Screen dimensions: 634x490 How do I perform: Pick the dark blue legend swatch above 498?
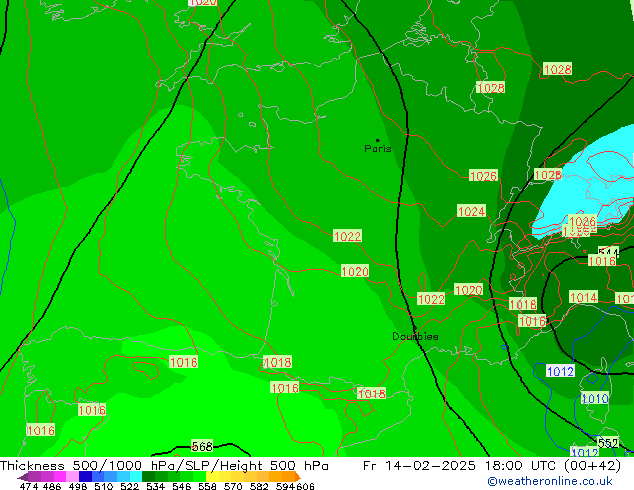[x=86, y=477]
